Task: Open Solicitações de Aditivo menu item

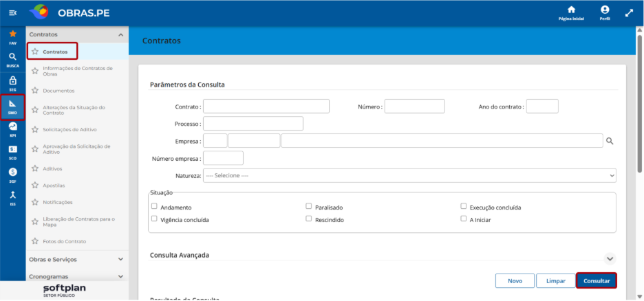Action: [69, 129]
